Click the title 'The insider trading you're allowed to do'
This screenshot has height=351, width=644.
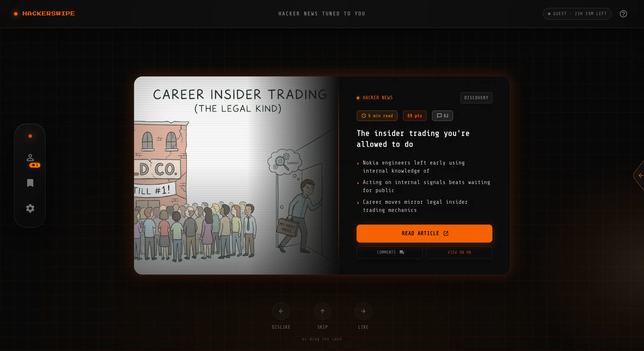coord(413,139)
